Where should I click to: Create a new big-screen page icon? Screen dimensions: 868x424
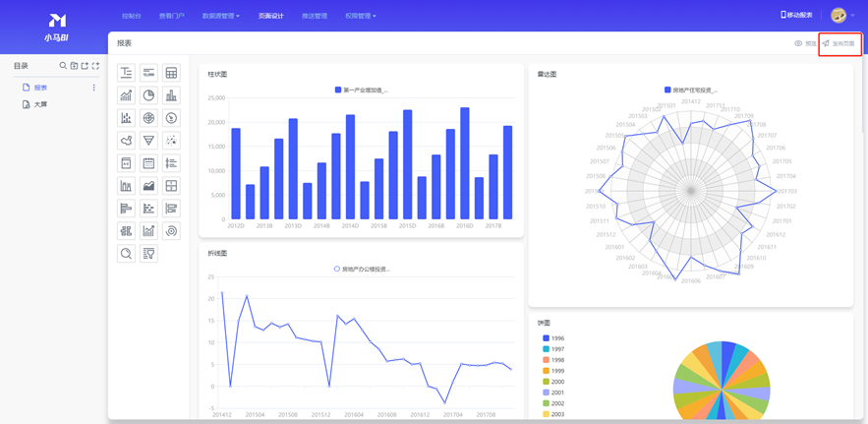[95, 66]
